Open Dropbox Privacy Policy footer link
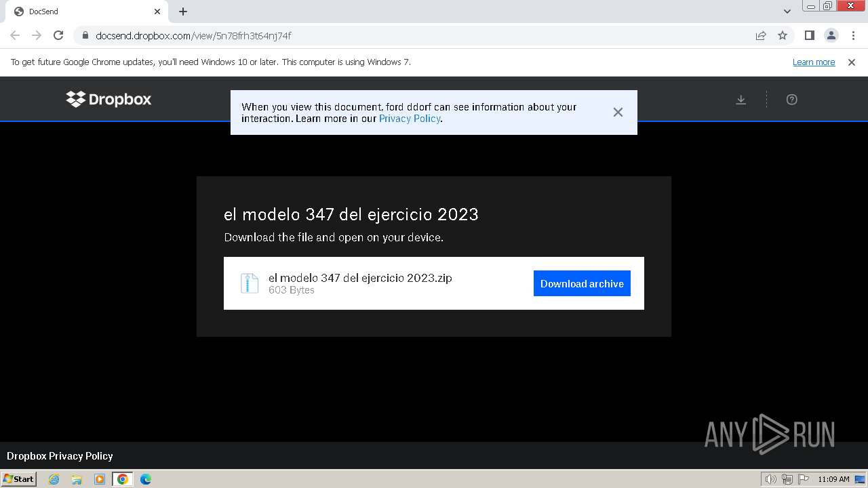Screen dimensions: 868x488 point(60,456)
